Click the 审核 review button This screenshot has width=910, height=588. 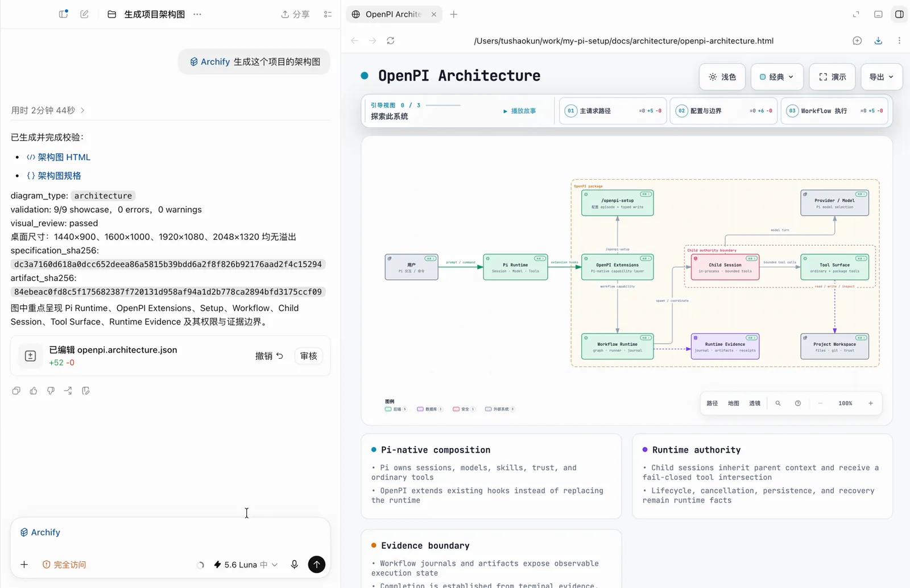coord(309,356)
